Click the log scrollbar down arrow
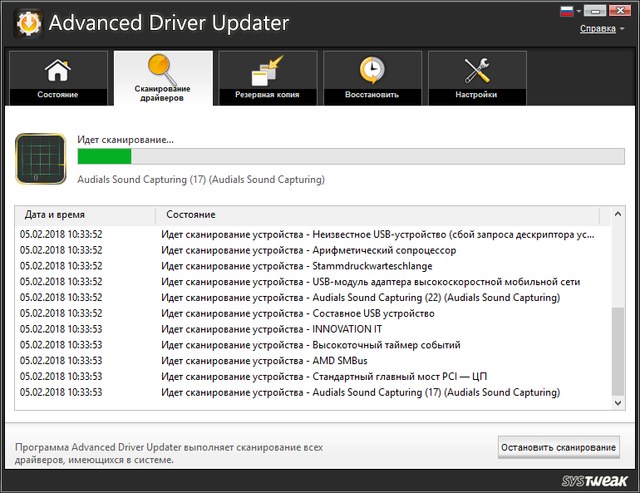 (618, 403)
